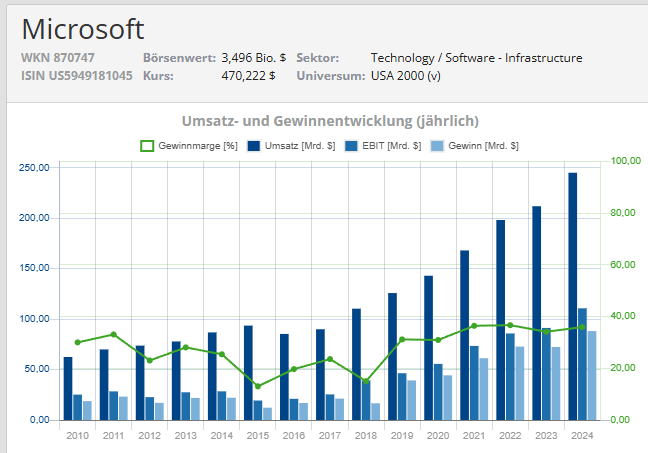Image resolution: width=648 pixels, height=453 pixels.
Task: Click the WKN 870747 text
Action: 58,57
